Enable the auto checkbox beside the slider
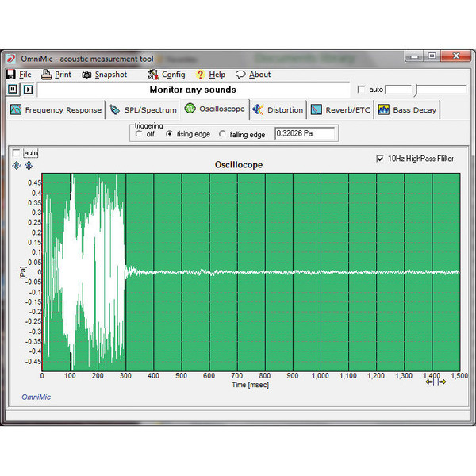The height and width of the screenshot is (476, 476). click(x=361, y=89)
